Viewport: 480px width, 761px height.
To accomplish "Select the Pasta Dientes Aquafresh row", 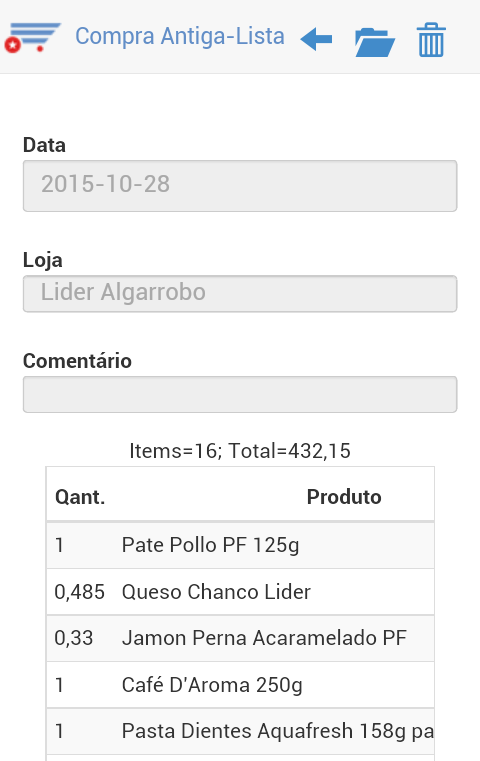I will pos(240,731).
